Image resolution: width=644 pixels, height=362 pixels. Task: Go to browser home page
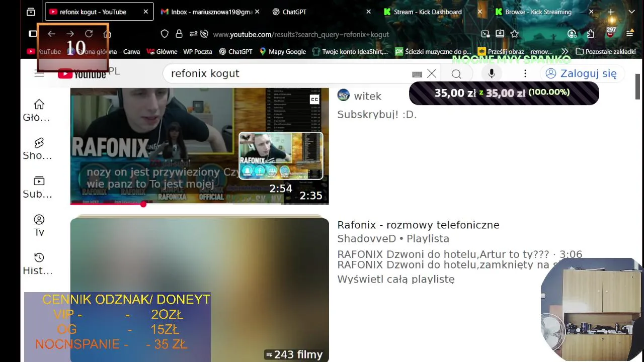107,34
